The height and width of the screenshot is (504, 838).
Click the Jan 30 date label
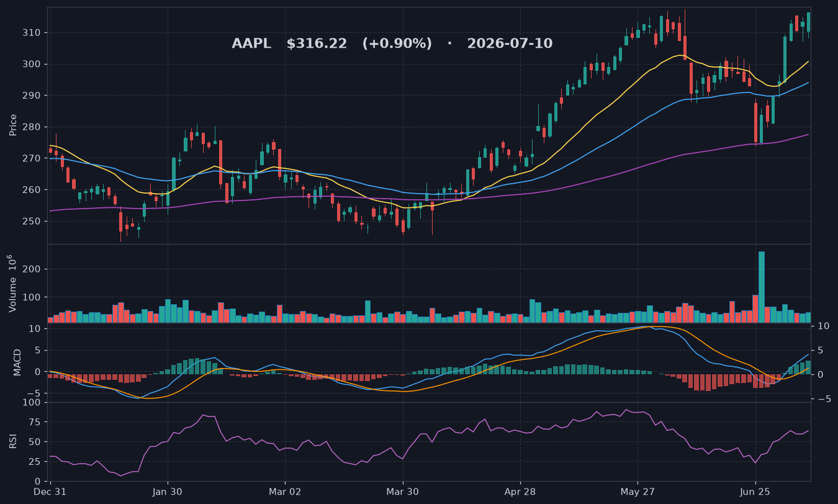(x=168, y=492)
